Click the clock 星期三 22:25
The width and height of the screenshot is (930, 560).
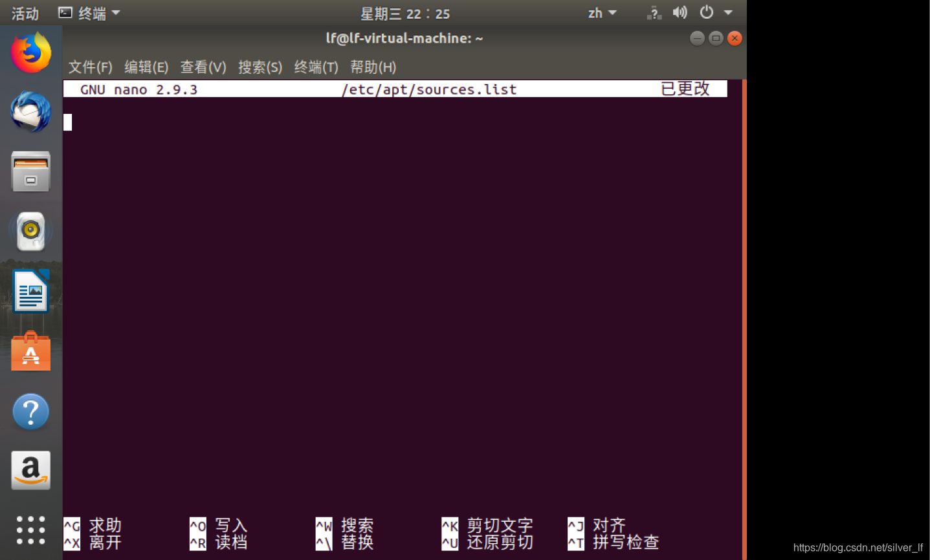[x=405, y=14]
